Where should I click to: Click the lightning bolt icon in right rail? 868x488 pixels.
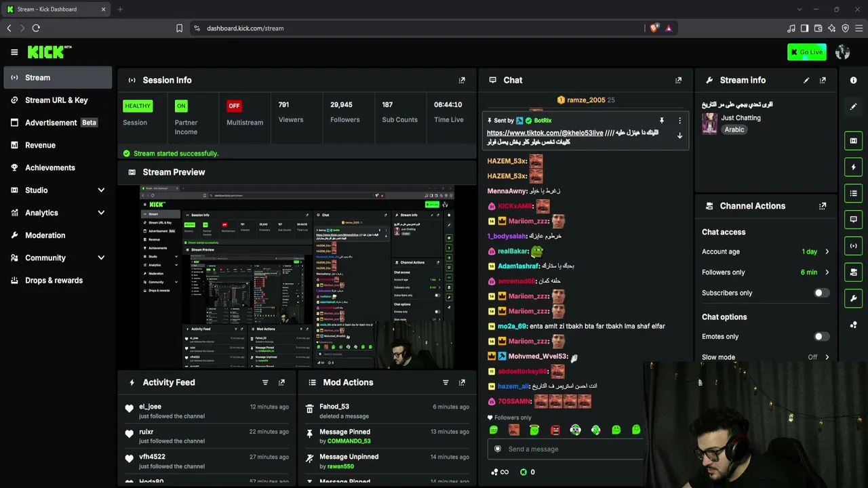[x=854, y=167]
